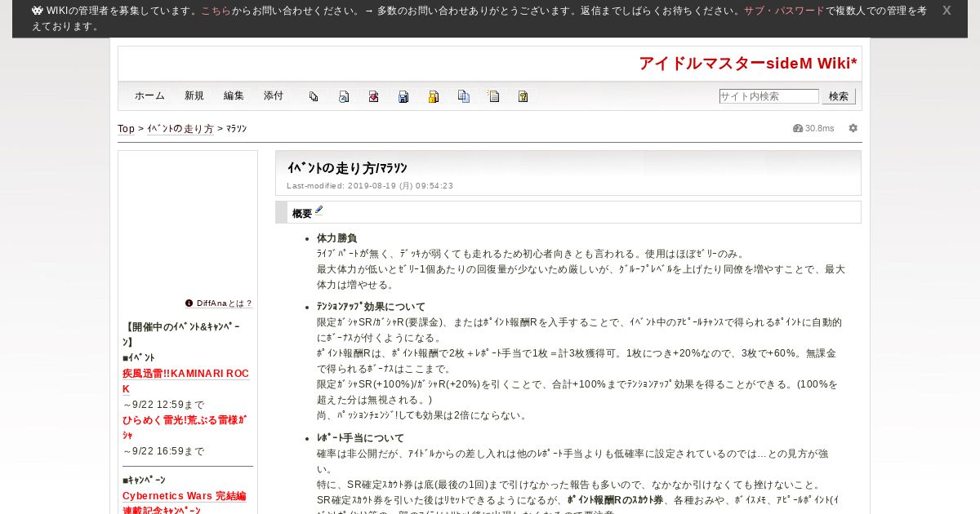Click the 体力勝負 bullet heading

[336, 238]
